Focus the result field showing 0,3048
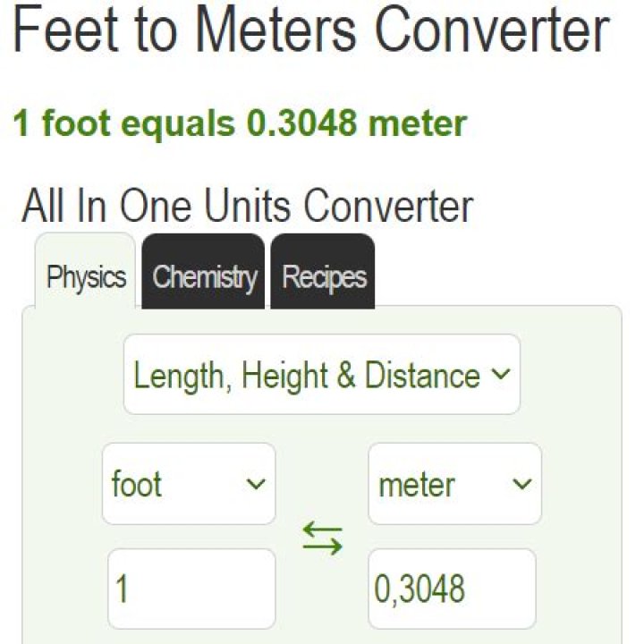Viewport: 644px width, 644px height. 453,589
